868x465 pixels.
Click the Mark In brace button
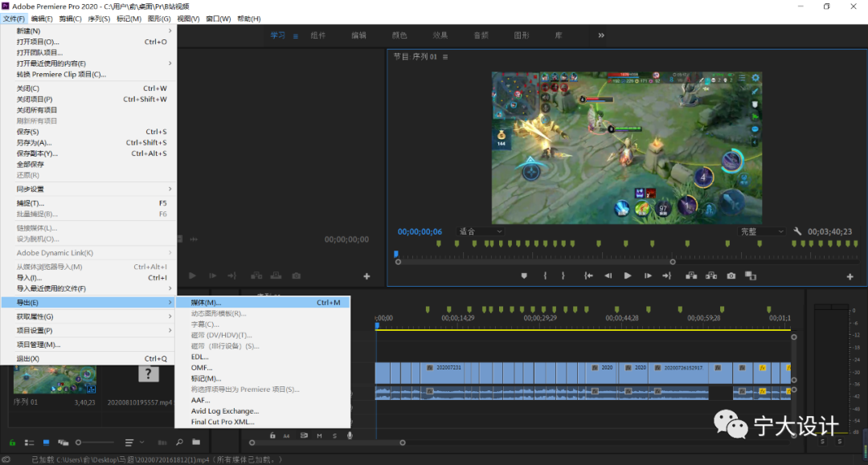coord(545,276)
